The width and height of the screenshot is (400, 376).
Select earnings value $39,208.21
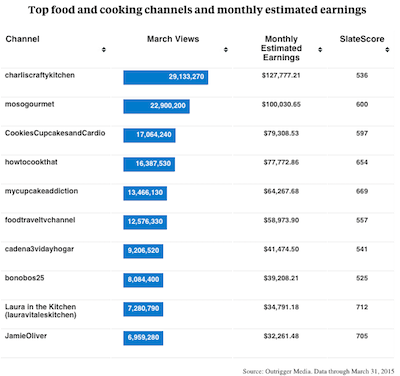point(281,278)
